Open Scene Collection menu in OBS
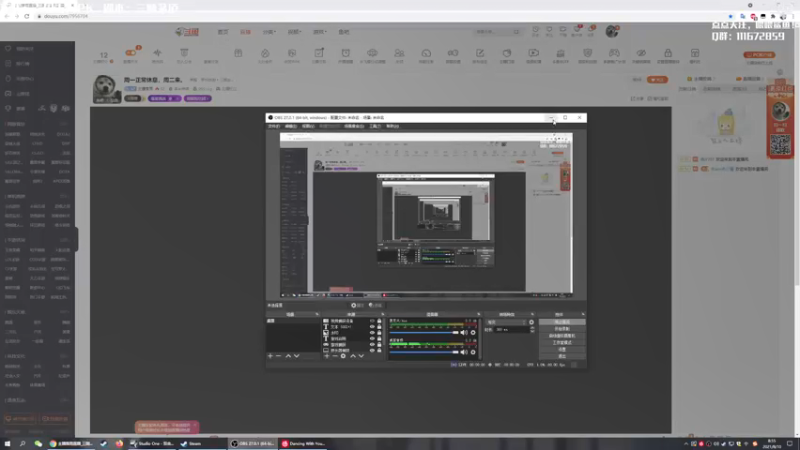Viewport: 800px width, 450px height. click(354, 126)
